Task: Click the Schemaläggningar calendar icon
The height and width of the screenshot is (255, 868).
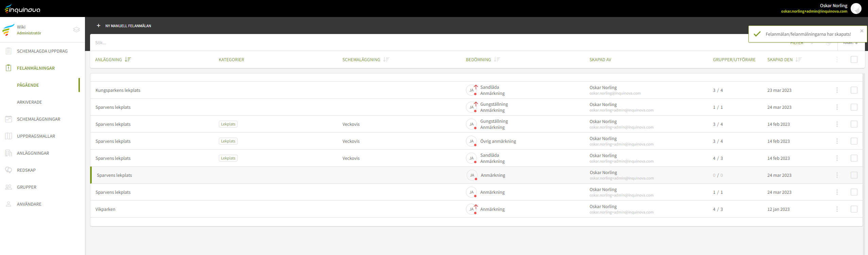Action: pyautogui.click(x=8, y=119)
